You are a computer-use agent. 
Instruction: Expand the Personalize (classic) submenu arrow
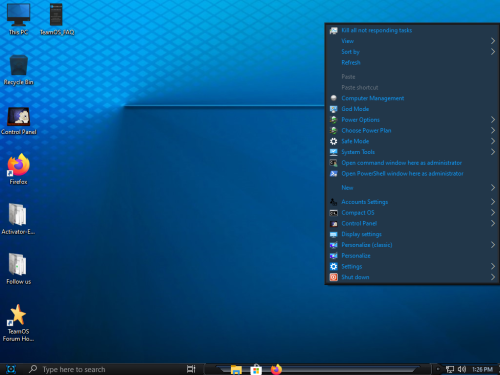[493, 245]
